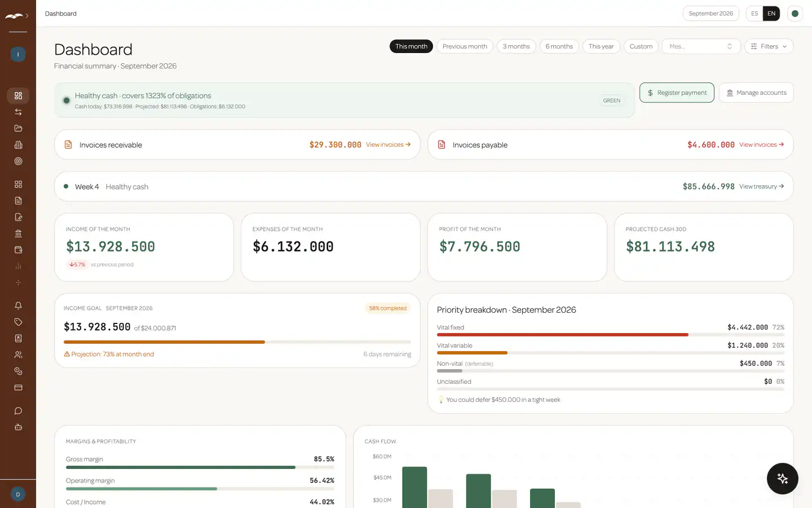This screenshot has height=508, width=812.
Task: Select the EN language option
Action: 771,14
